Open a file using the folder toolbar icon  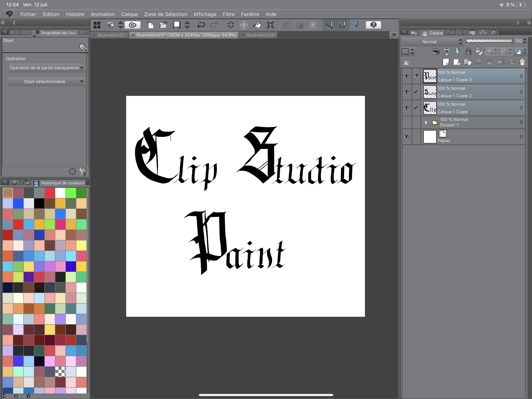(x=164, y=25)
